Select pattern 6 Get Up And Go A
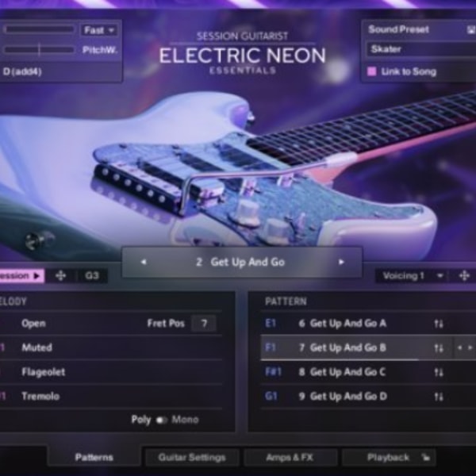Screen dimensions: 476x476 (x=343, y=324)
